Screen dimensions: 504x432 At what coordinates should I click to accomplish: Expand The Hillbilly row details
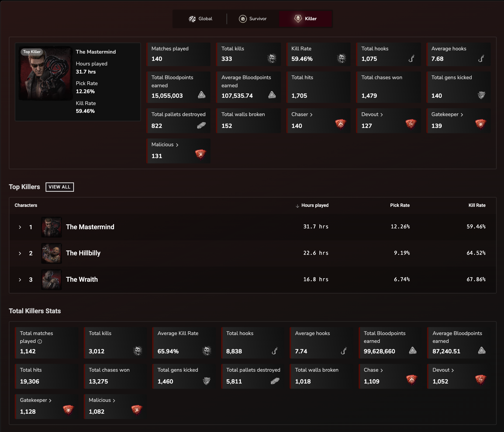[20, 253]
